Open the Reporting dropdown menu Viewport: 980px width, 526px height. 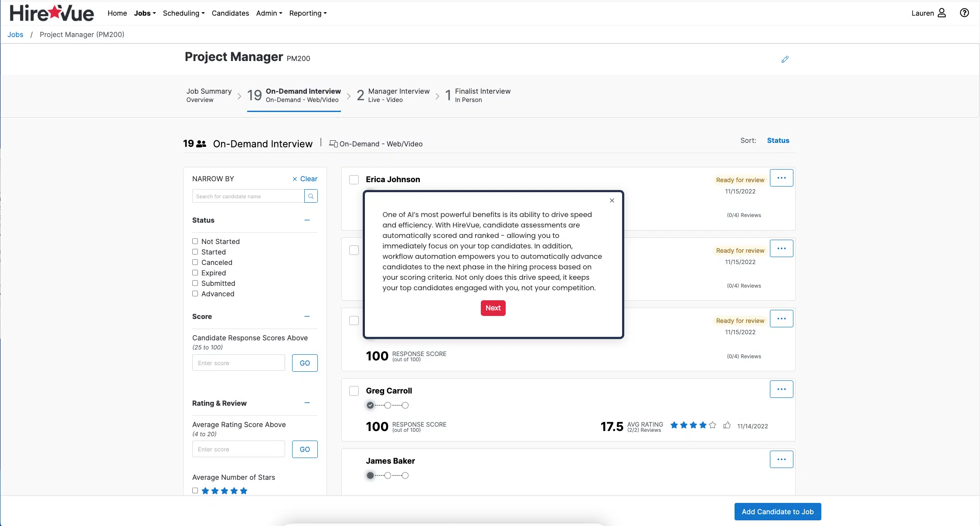tap(308, 13)
